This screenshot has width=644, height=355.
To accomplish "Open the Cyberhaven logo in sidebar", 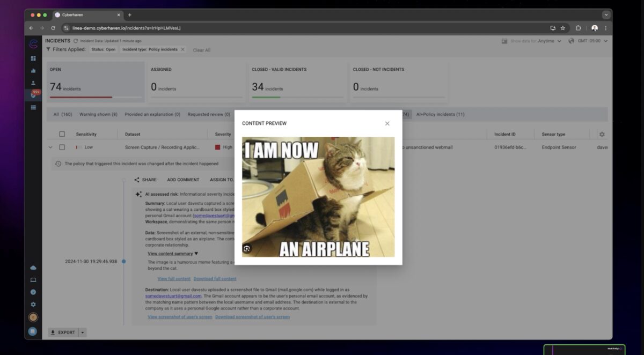I will point(33,44).
